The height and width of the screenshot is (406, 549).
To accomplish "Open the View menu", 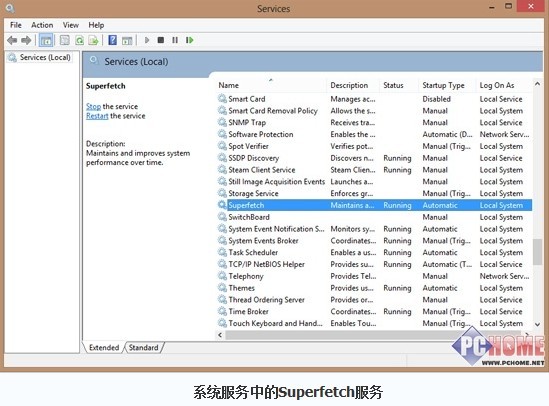I will point(71,25).
